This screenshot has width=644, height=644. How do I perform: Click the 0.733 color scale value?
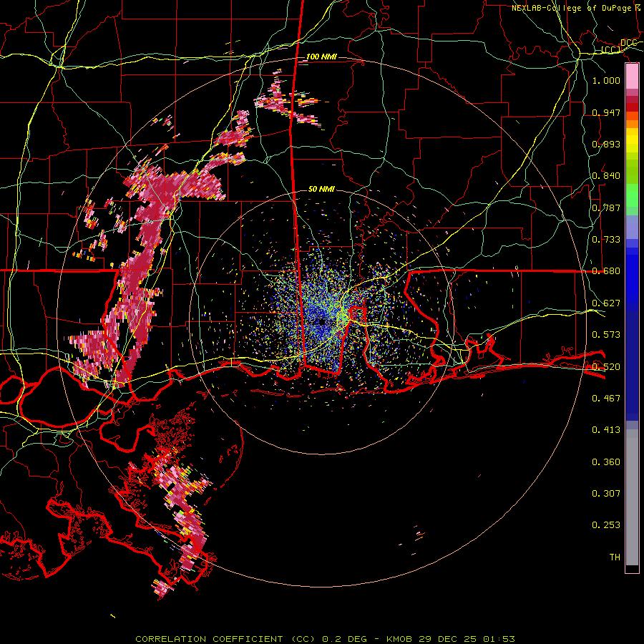coord(606,240)
